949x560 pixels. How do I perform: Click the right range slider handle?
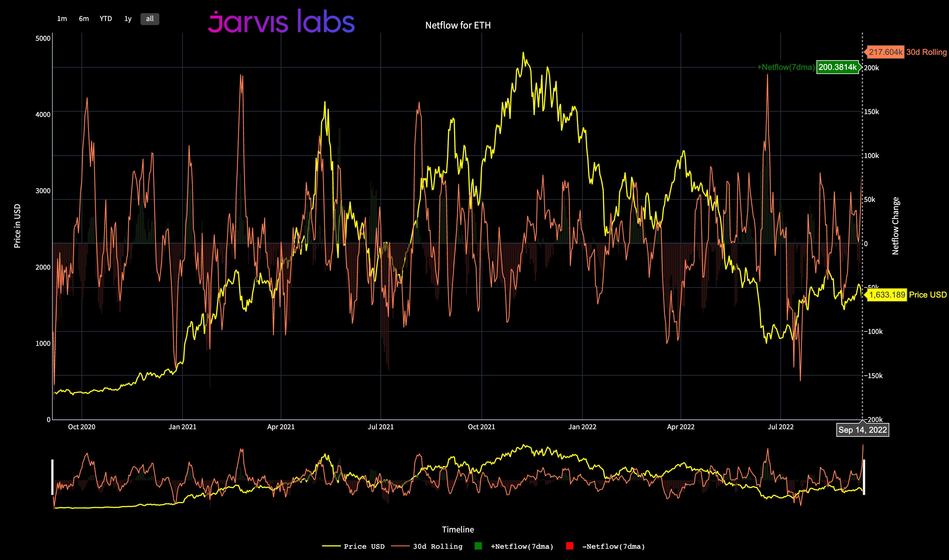click(x=864, y=477)
